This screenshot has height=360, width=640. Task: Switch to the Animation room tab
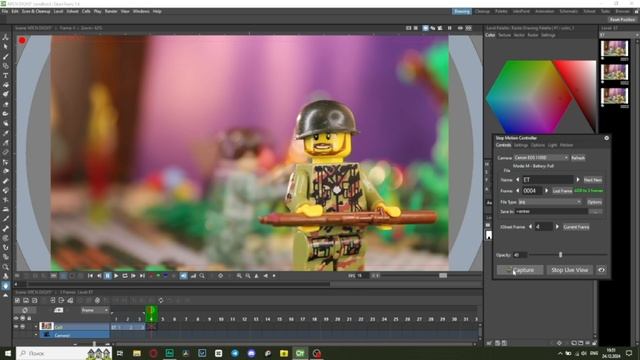tap(544, 11)
